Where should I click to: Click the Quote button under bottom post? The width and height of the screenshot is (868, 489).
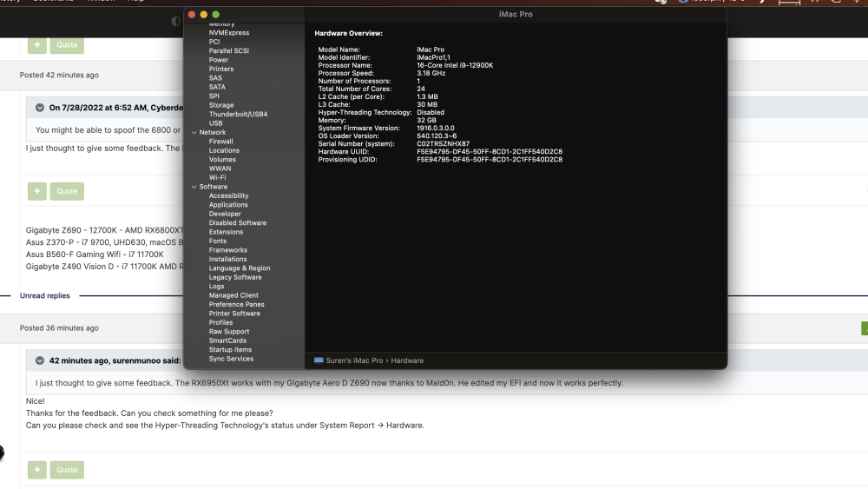[67, 470]
